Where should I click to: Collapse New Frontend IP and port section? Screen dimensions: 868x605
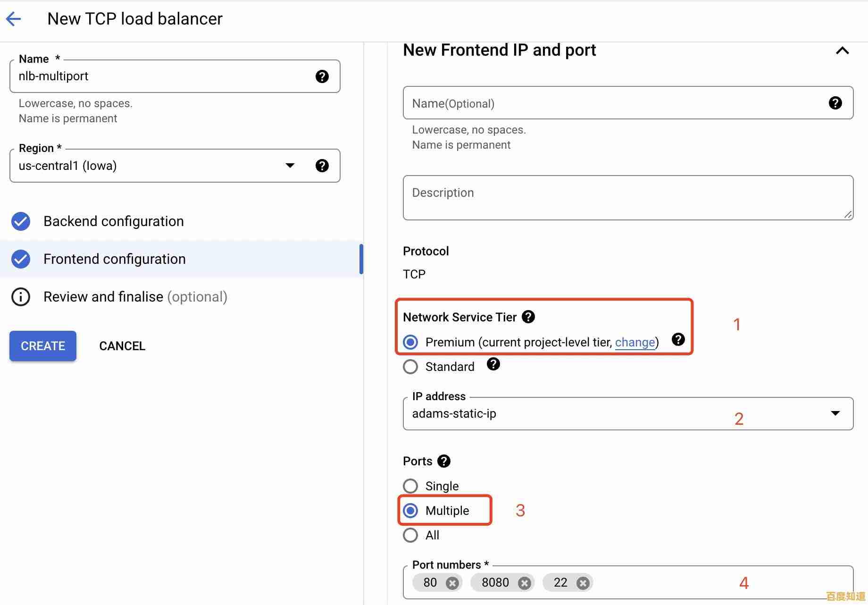coord(843,50)
